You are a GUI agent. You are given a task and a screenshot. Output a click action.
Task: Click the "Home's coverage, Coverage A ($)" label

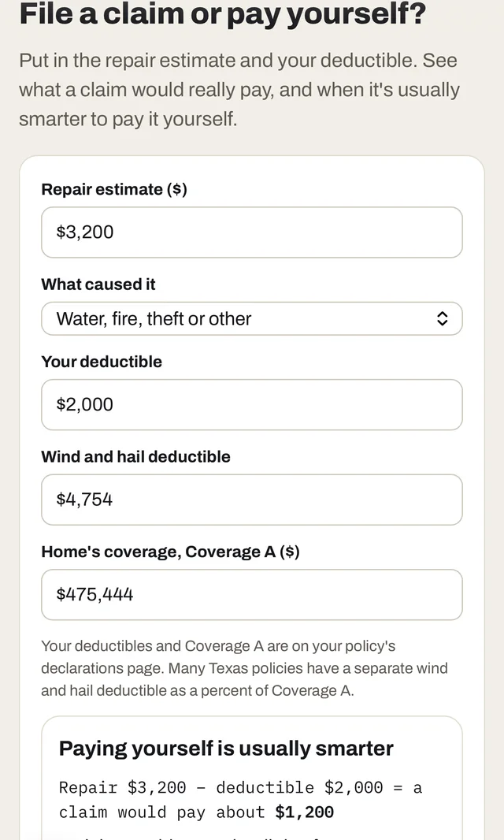pyautogui.click(x=170, y=552)
